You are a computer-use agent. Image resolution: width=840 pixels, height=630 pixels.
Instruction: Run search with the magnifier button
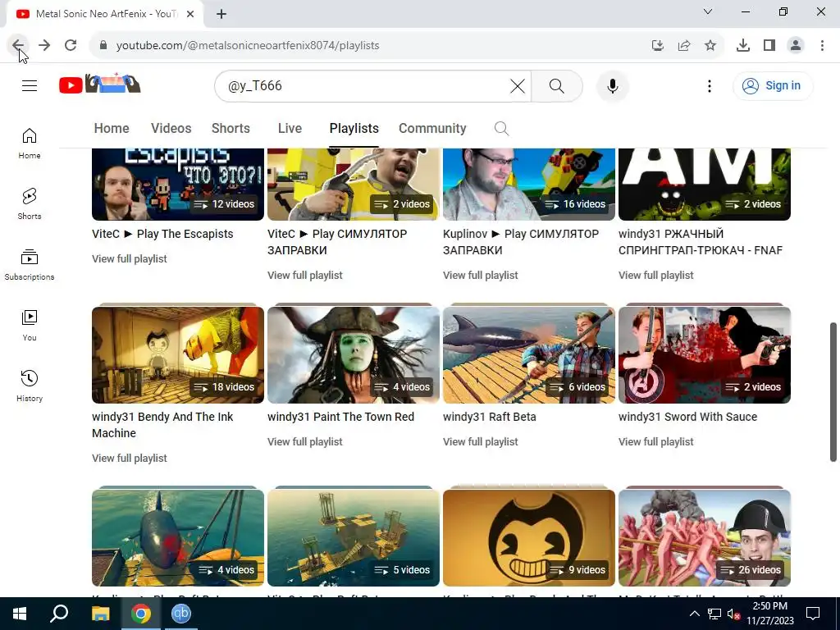[x=557, y=85]
